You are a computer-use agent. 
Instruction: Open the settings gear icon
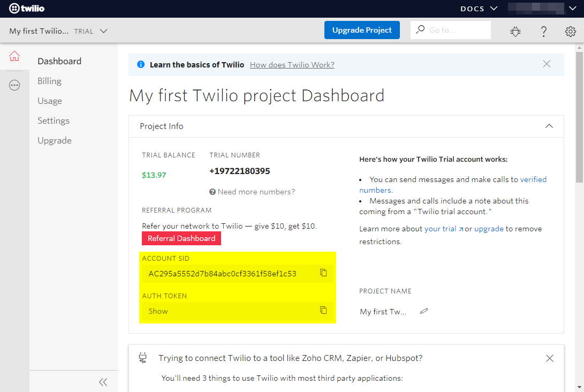pos(570,32)
